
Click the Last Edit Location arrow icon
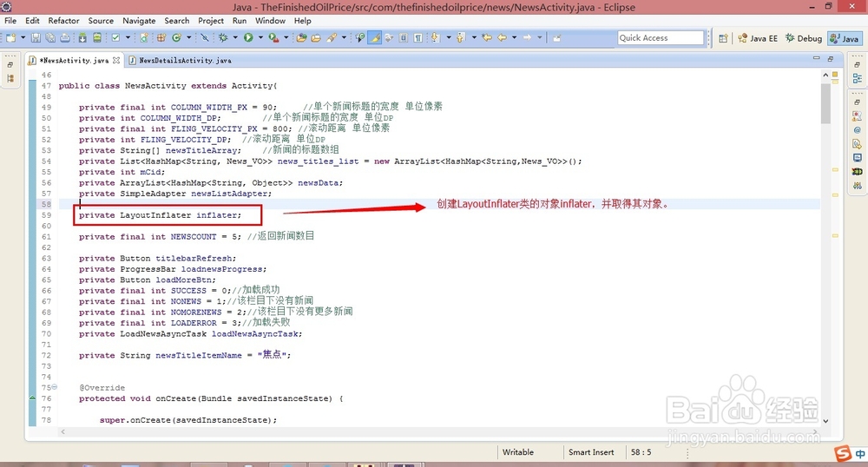tap(487, 37)
